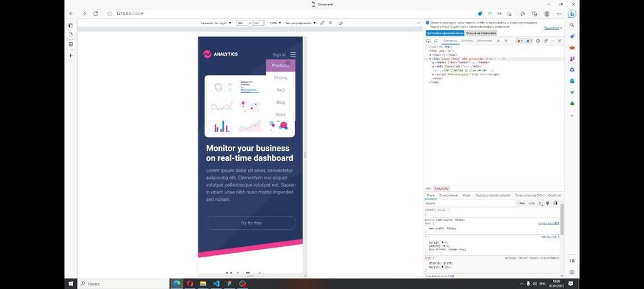Screen dimensions: 644x289
Task: Switch to the Console tab in DevTools
Action: click(x=468, y=41)
